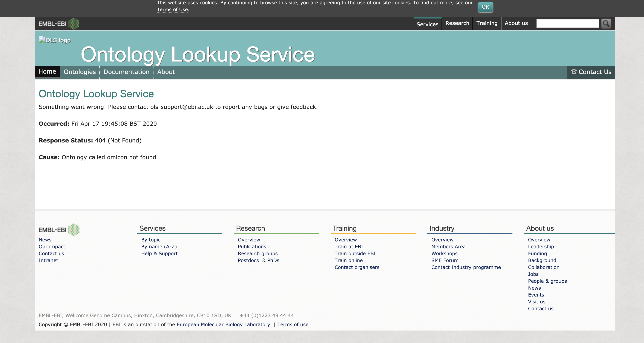Click the EMBL-EBI logo in footer

[x=59, y=230]
